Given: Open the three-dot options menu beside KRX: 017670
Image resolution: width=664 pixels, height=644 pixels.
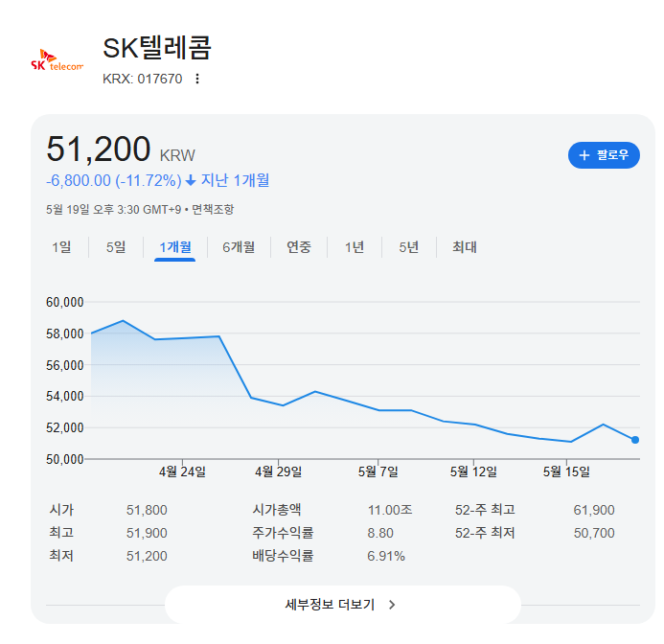Looking at the screenshot, I should click(197, 79).
